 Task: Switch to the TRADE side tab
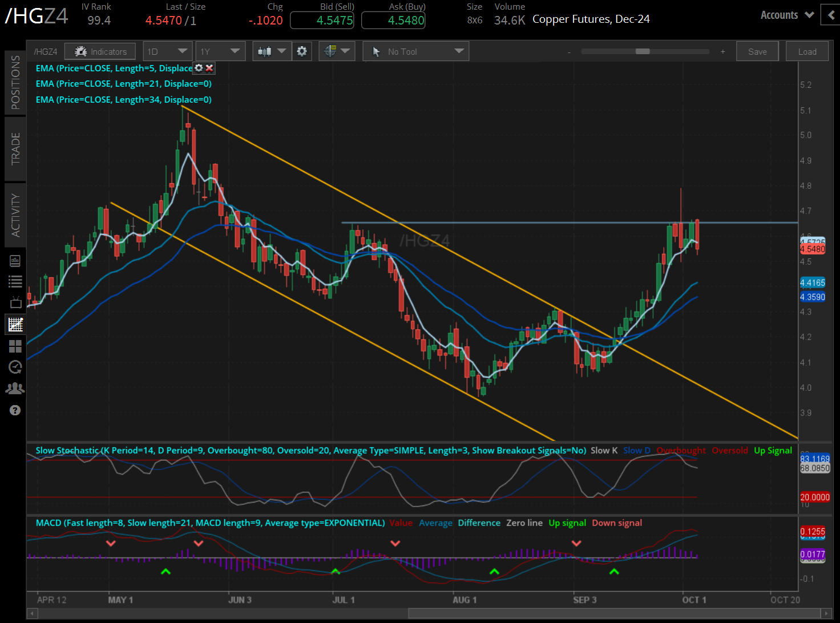(x=15, y=148)
